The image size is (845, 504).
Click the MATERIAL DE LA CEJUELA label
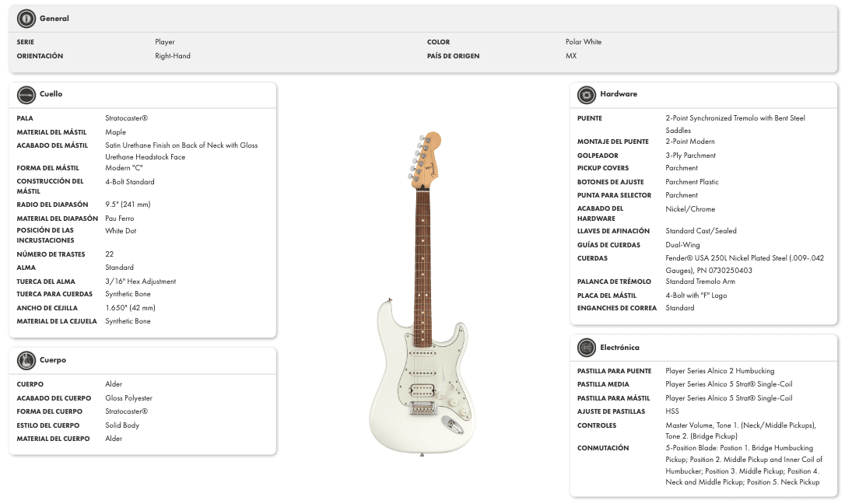[57, 321]
